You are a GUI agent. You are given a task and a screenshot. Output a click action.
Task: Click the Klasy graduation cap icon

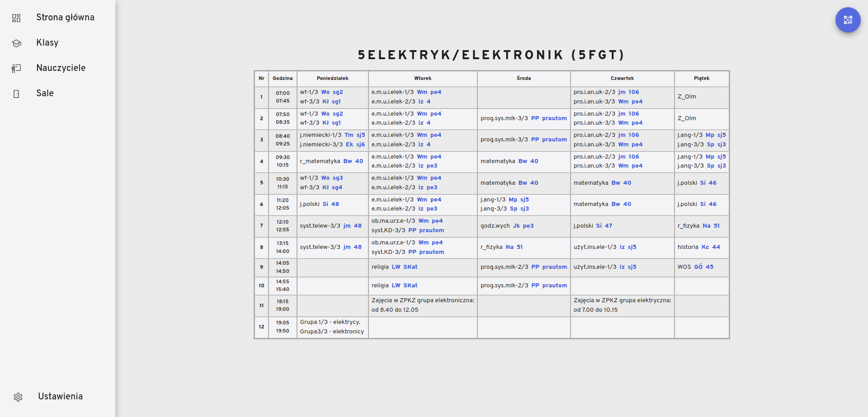tap(16, 43)
